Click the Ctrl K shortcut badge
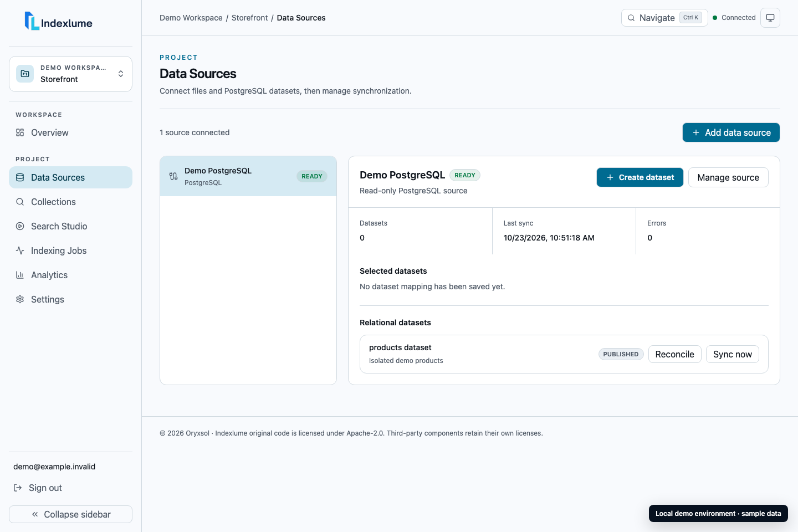This screenshot has height=532, width=798. [x=690, y=18]
